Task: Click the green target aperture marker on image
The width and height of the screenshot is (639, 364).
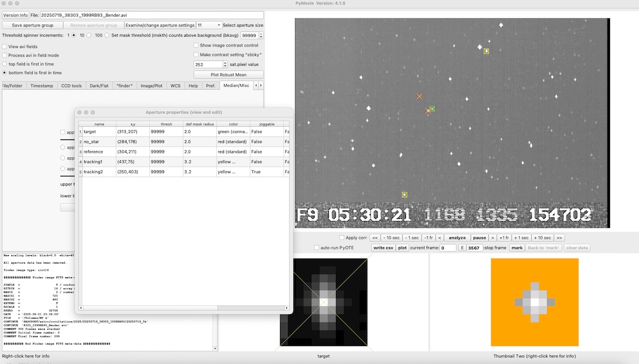Action: (x=432, y=109)
